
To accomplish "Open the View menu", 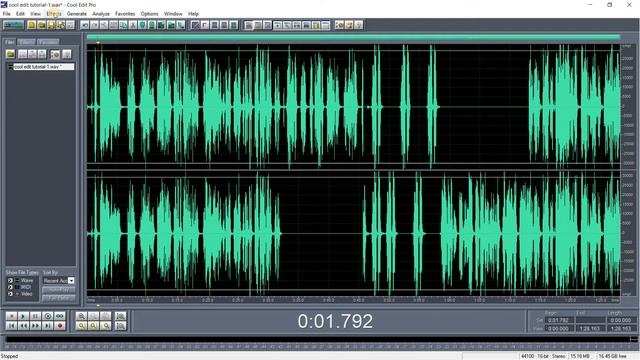I will click(36, 14).
